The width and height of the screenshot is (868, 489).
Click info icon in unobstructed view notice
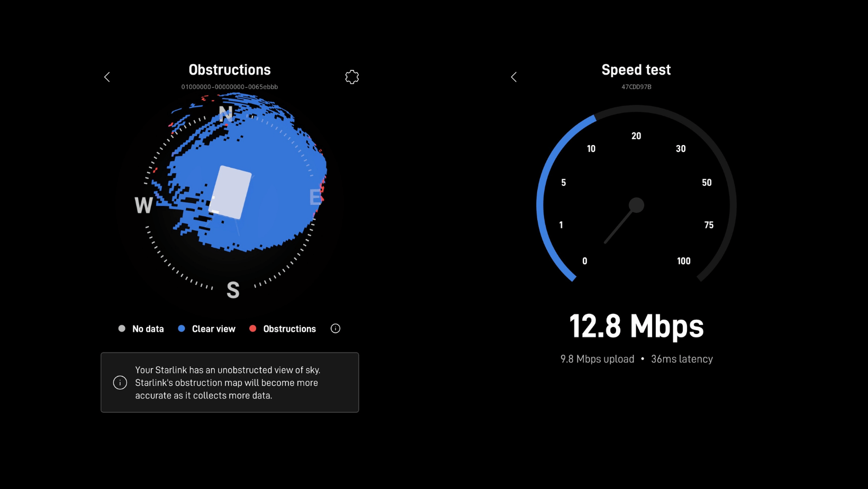[120, 383]
